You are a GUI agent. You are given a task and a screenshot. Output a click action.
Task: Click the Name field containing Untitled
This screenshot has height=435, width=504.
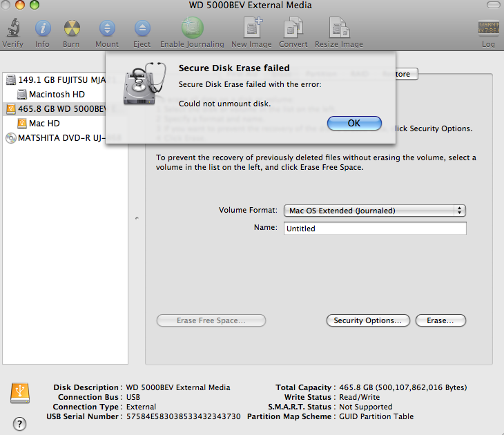(375, 229)
